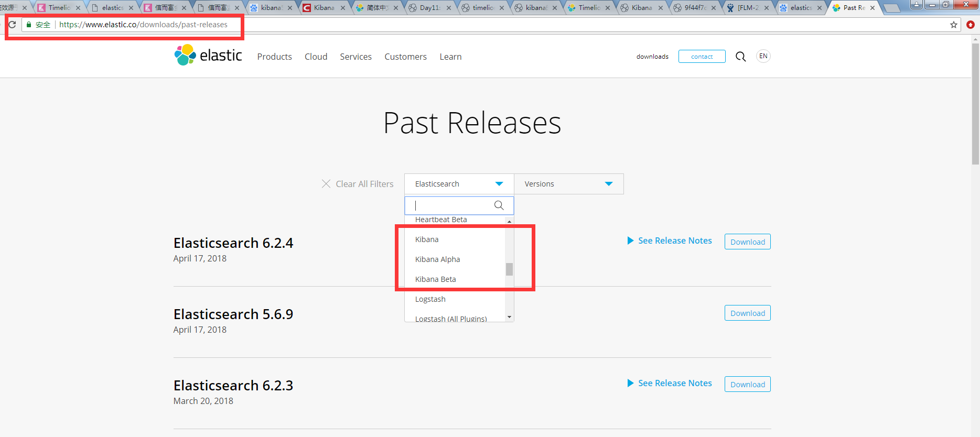This screenshot has width=980, height=437.
Task: See Release Notes for Elasticsearch 6.2.4
Action: [x=675, y=241]
